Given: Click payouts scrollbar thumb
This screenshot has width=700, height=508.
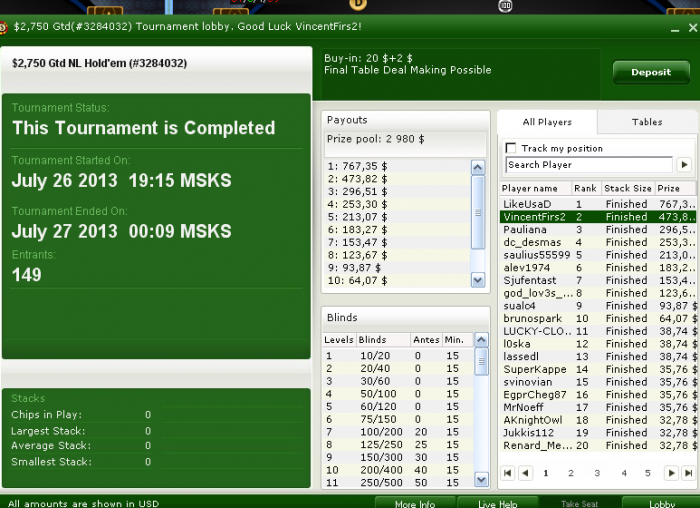Looking at the screenshot, I should tap(478, 212).
